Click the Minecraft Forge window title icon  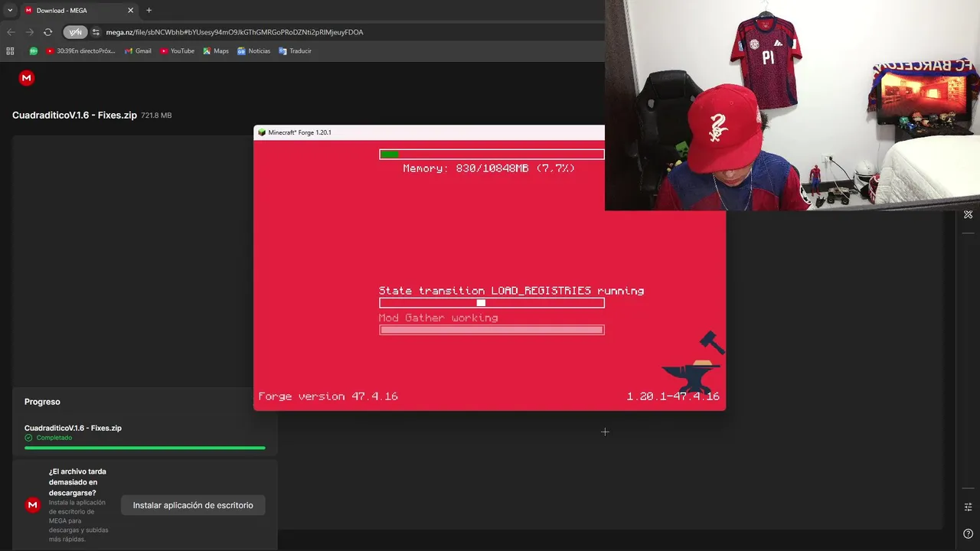(x=262, y=132)
